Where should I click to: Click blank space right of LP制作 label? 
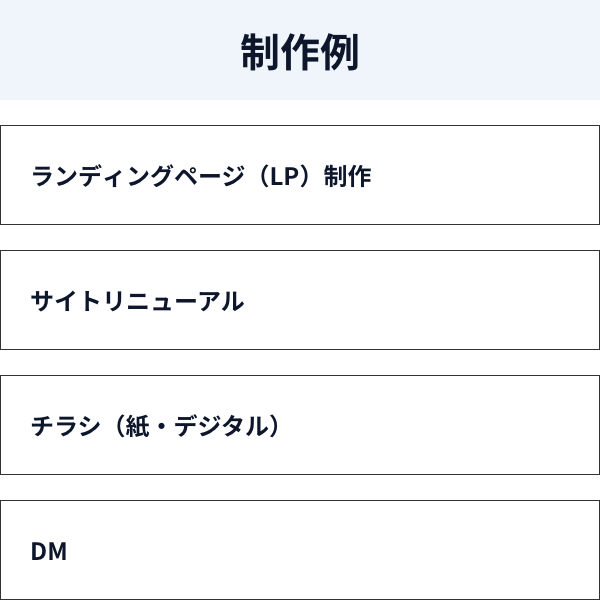click(486, 176)
